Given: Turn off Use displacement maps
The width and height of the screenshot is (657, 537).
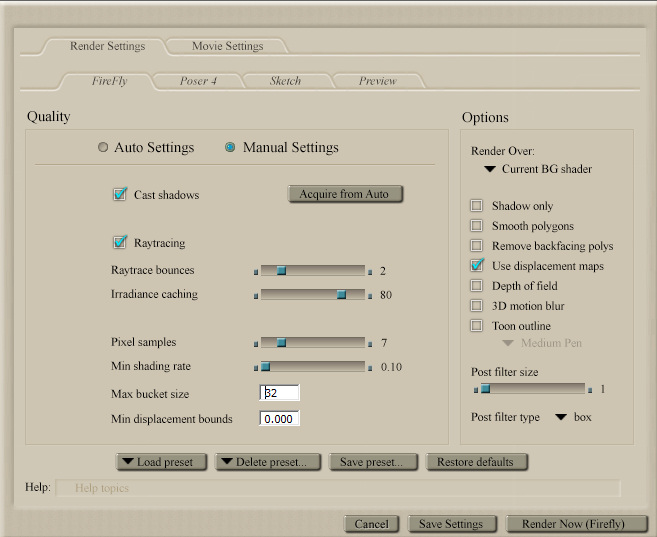Looking at the screenshot, I should (x=477, y=266).
